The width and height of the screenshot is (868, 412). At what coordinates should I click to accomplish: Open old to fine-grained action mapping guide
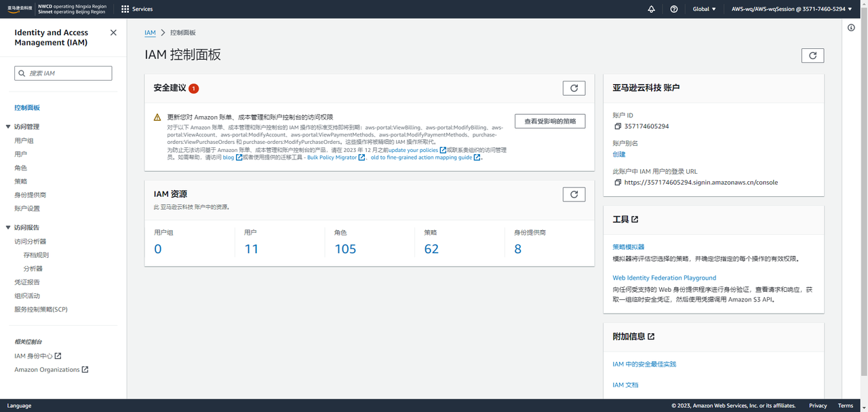(426, 157)
